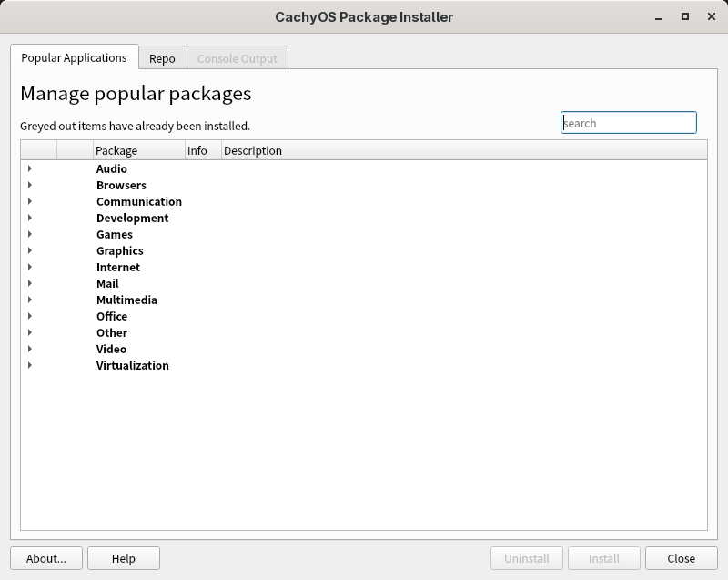Viewport: 728px width, 580px height.
Task: Expand the Virtualization category arrow
Action: 30,365
